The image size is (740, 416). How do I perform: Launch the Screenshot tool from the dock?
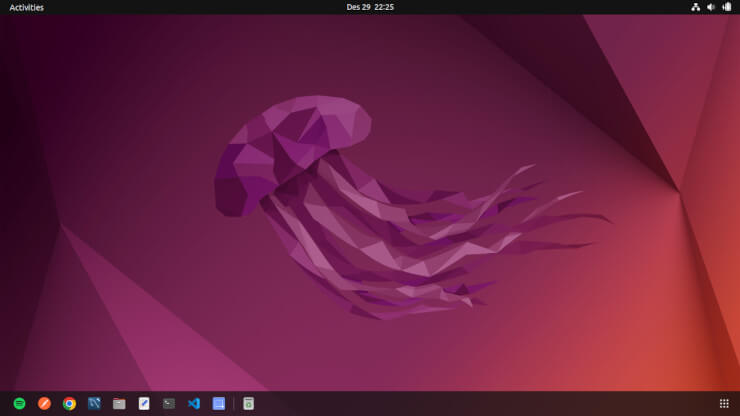coord(219,403)
